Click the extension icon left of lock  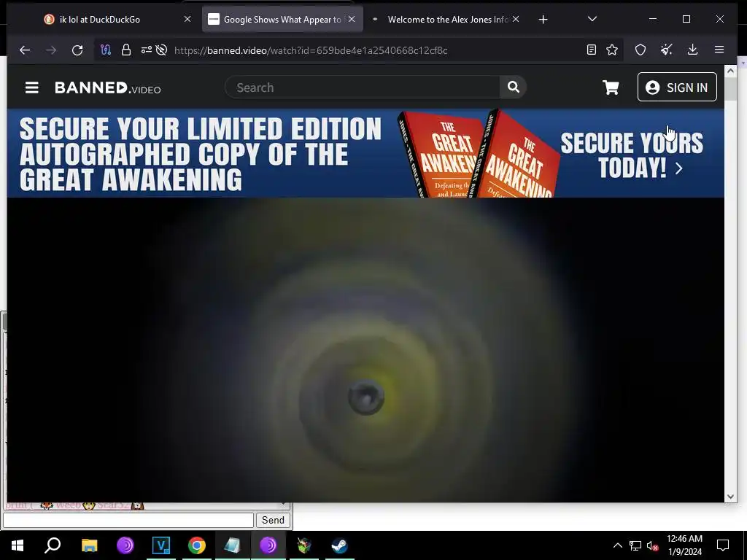(x=106, y=50)
